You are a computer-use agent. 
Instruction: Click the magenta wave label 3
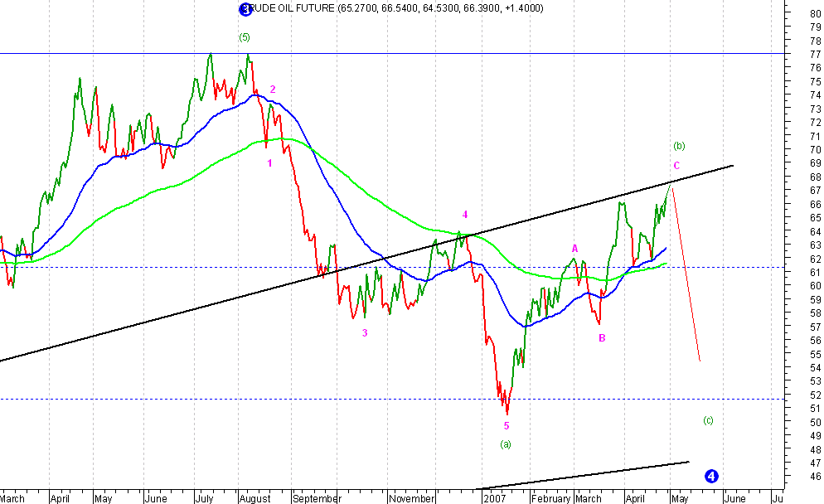(365, 332)
